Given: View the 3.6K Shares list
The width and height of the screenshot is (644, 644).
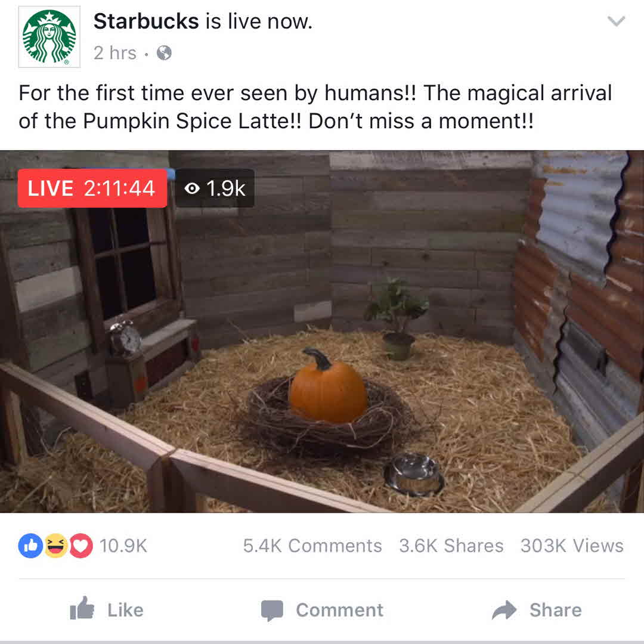Looking at the screenshot, I should pos(451,546).
